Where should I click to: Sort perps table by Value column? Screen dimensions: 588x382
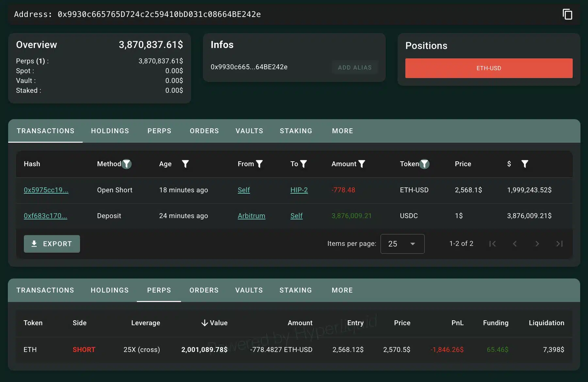(215, 323)
